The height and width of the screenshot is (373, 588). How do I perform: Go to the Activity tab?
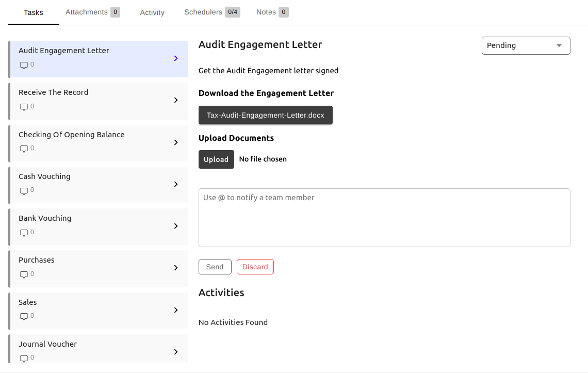tap(152, 12)
